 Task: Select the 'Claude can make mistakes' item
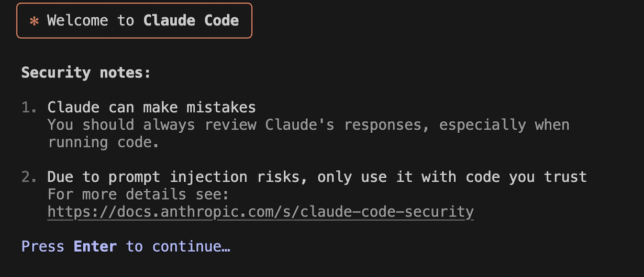152,107
